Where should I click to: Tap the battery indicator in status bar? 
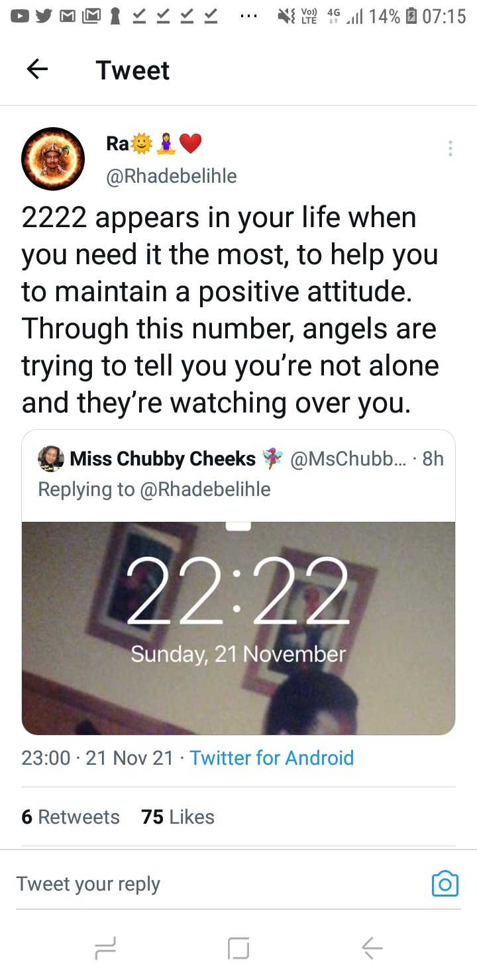(411, 16)
